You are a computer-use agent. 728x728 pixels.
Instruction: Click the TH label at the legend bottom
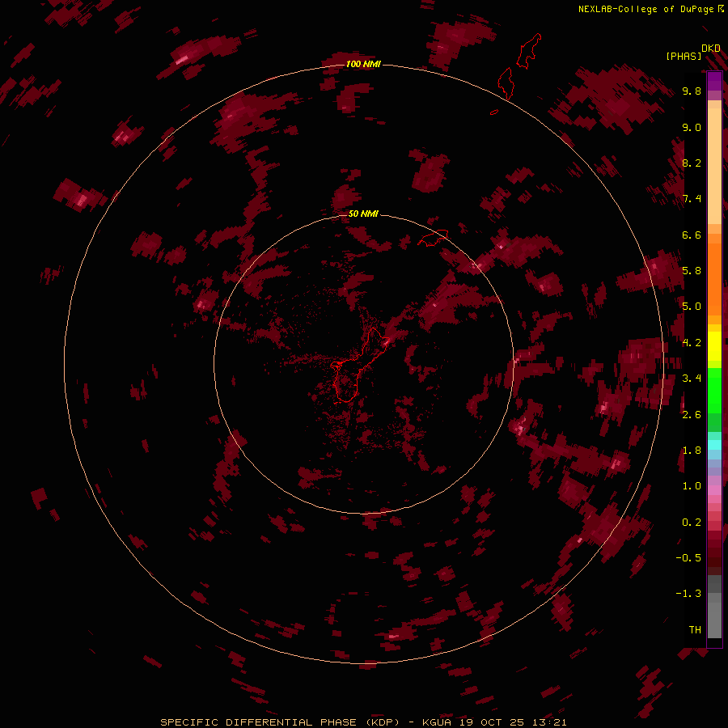[695, 630]
